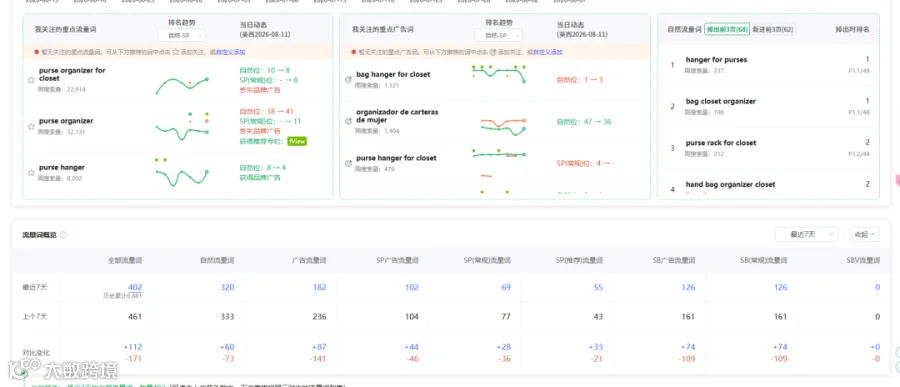The image size is (900, 387).
Task: Open rank trend dropdown in key traffic words panel
Action: coord(181,36)
